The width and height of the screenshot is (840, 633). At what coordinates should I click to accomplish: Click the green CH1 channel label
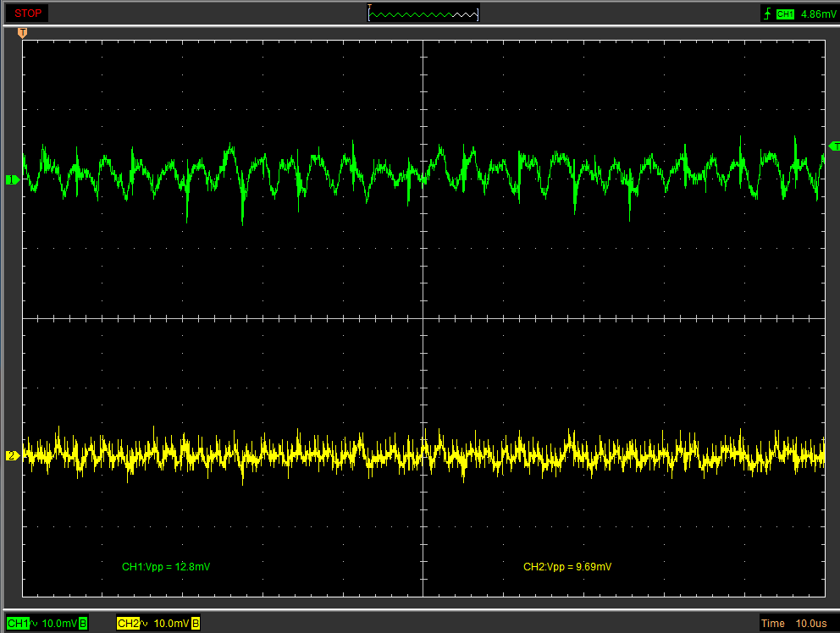(18, 624)
